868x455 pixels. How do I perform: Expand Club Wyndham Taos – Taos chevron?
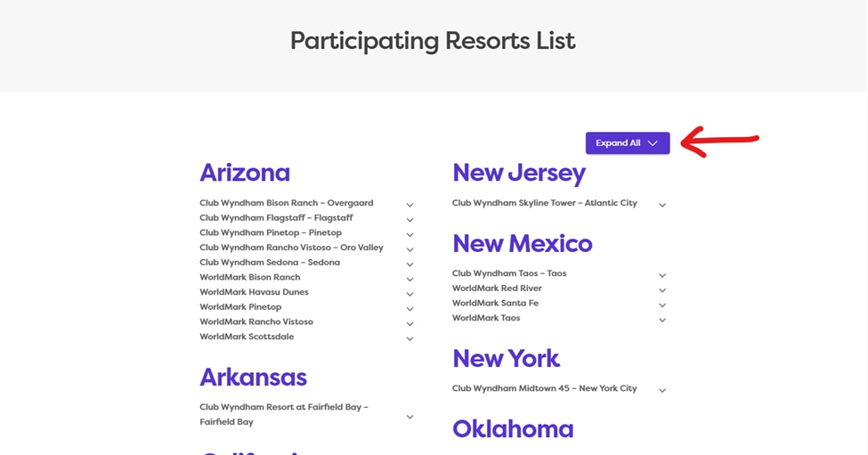(x=662, y=275)
